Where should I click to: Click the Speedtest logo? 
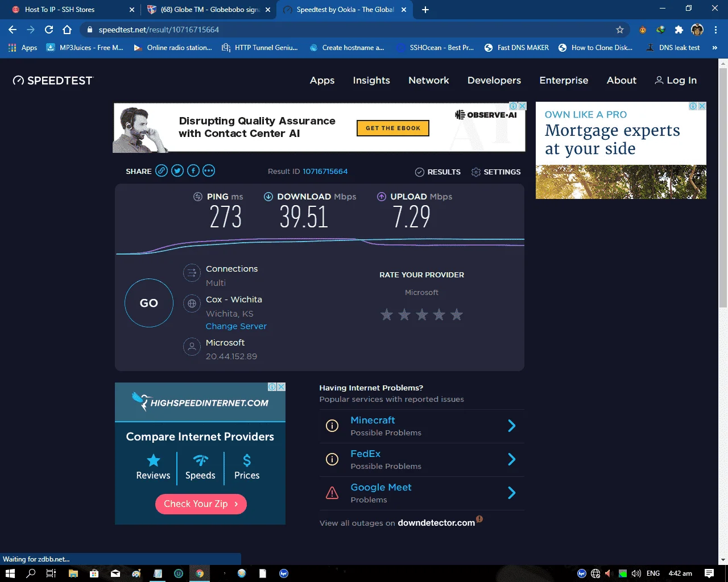pos(53,81)
